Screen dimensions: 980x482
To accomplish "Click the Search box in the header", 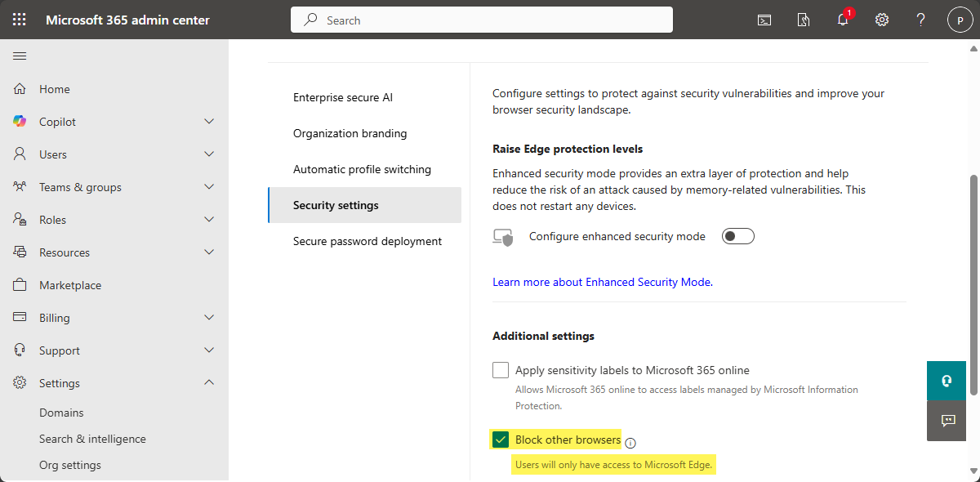I will [482, 20].
